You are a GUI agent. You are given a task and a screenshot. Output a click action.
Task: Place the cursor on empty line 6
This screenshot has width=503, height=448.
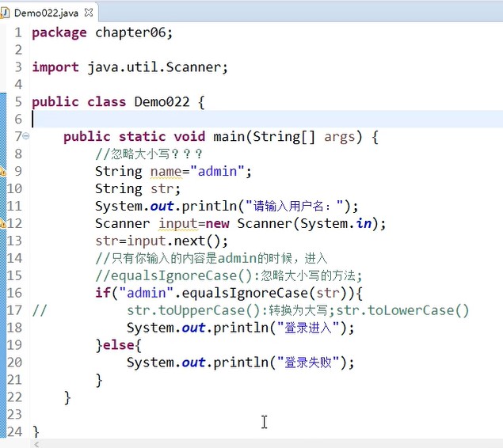(x=266, y=120)
